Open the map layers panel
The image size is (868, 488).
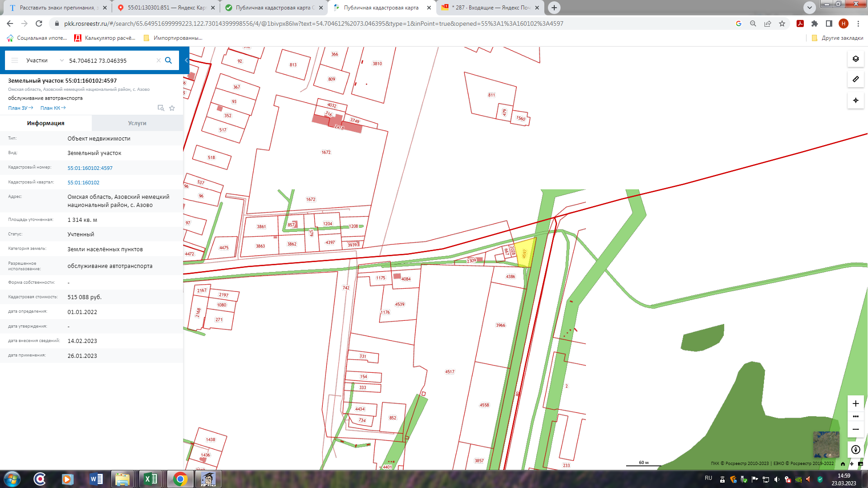[x=855, y=59]
